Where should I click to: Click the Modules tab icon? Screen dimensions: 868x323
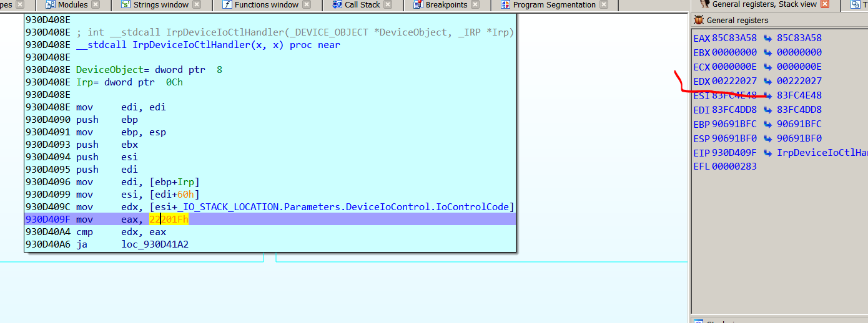[x=51, y=5]
